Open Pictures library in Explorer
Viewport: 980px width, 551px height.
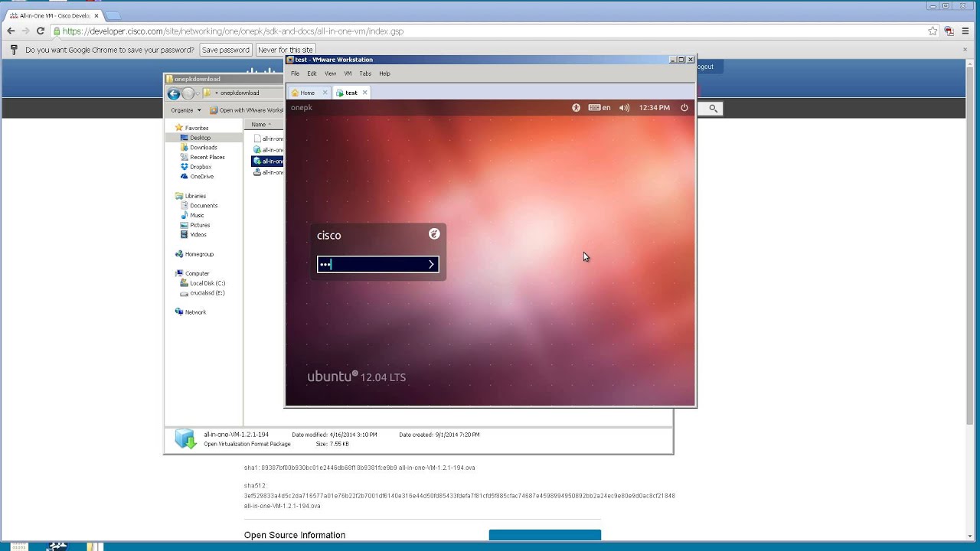coord(199,225)
